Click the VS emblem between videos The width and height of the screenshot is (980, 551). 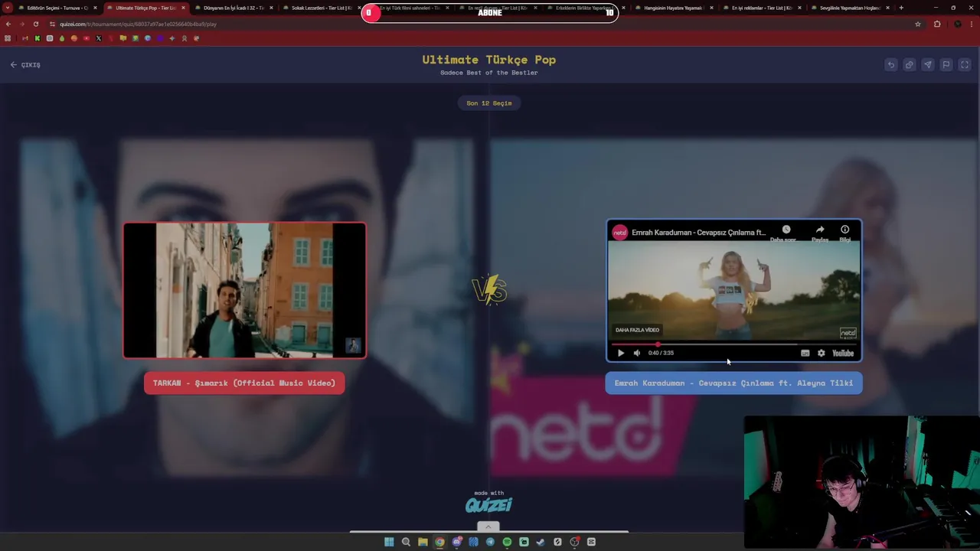489,290
